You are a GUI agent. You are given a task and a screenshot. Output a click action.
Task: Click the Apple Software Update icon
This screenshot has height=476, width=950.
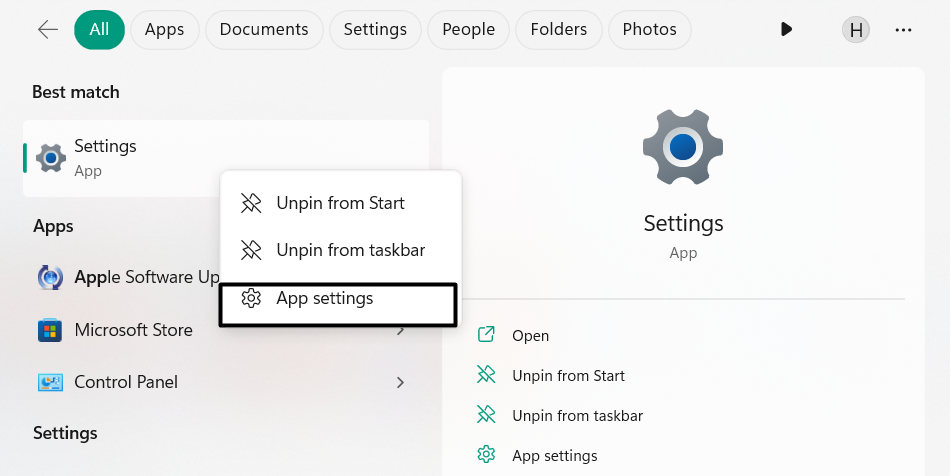pos(50,277)
